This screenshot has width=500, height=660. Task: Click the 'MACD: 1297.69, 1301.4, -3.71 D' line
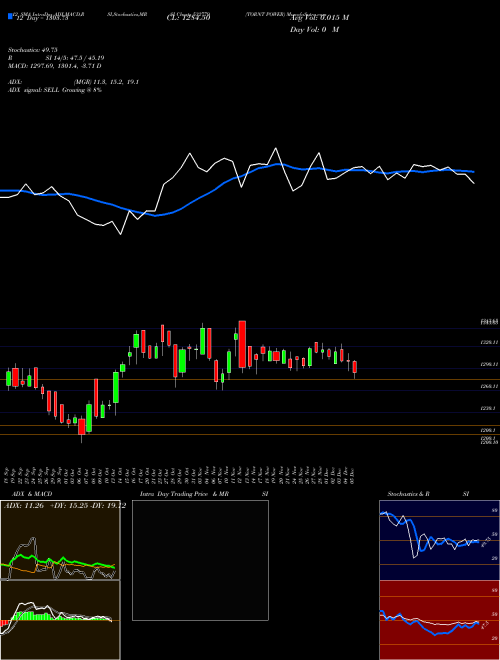pos(55,66)
